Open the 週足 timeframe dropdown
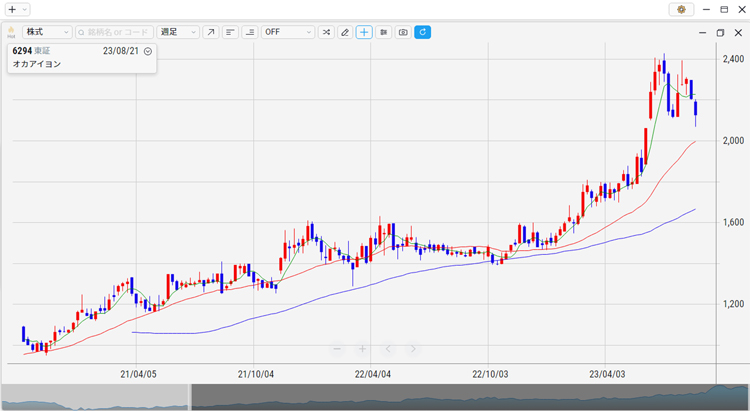 tap(177, 32)
